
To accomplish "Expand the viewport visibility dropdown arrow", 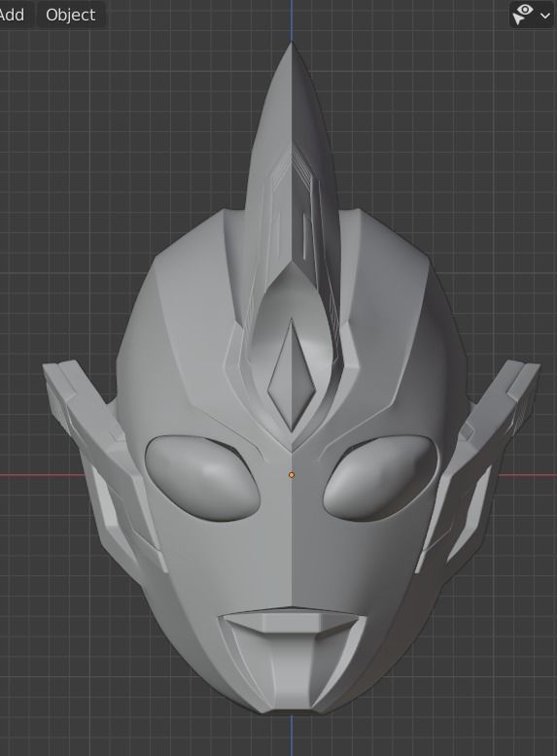I will coord(545,16).
